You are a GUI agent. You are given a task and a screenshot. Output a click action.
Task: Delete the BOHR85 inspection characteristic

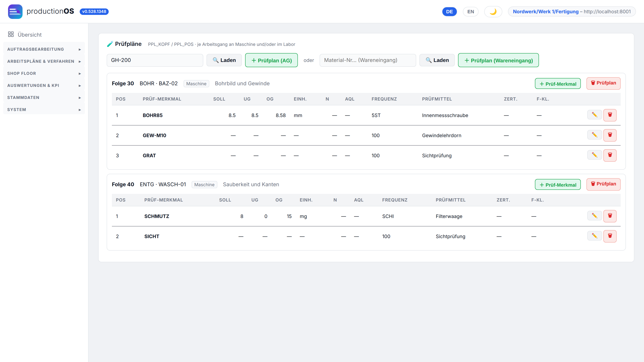610,115
